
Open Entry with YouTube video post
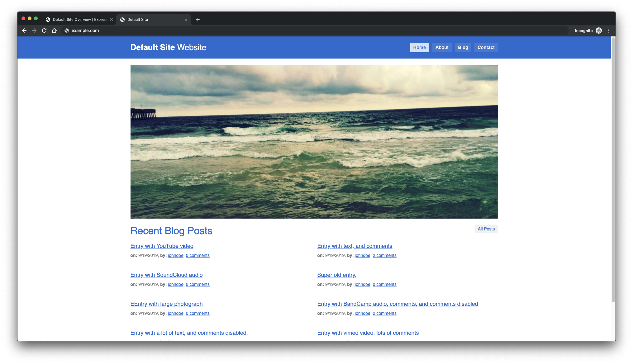point(162,246)
